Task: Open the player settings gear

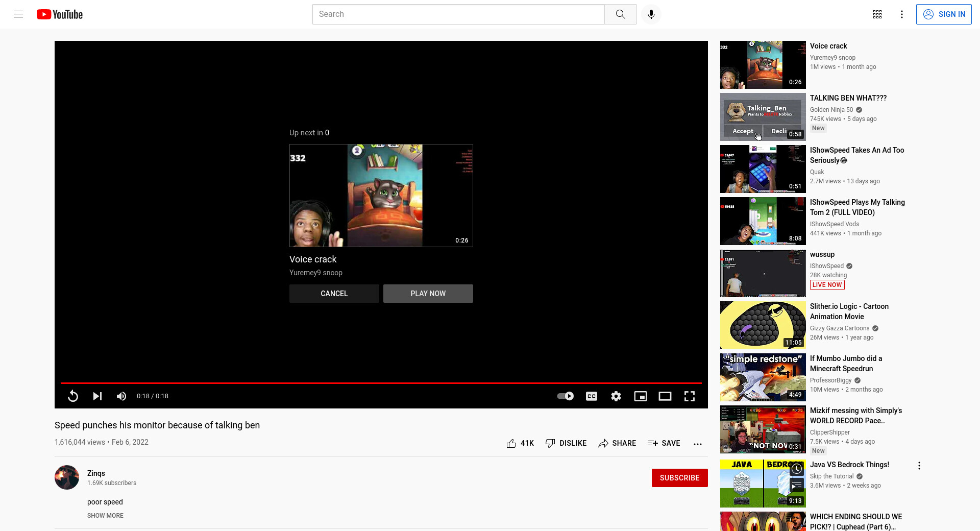Action: point(616,396)
